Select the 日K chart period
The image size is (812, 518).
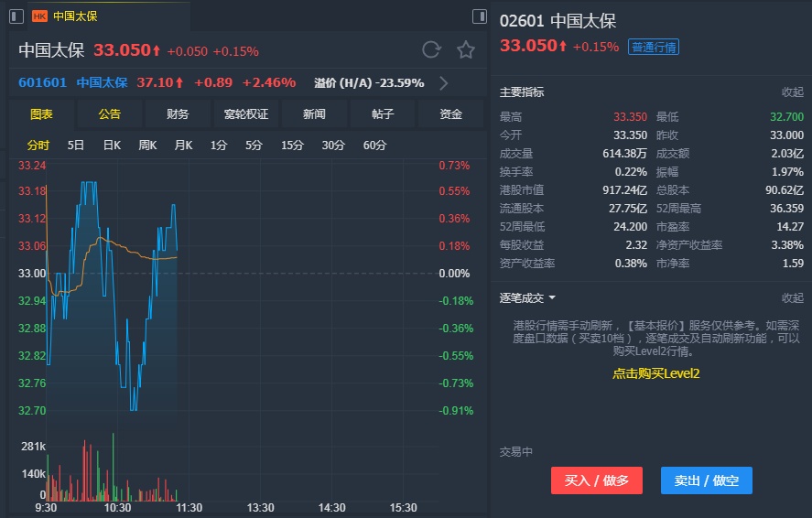click(x=112, y=145)
